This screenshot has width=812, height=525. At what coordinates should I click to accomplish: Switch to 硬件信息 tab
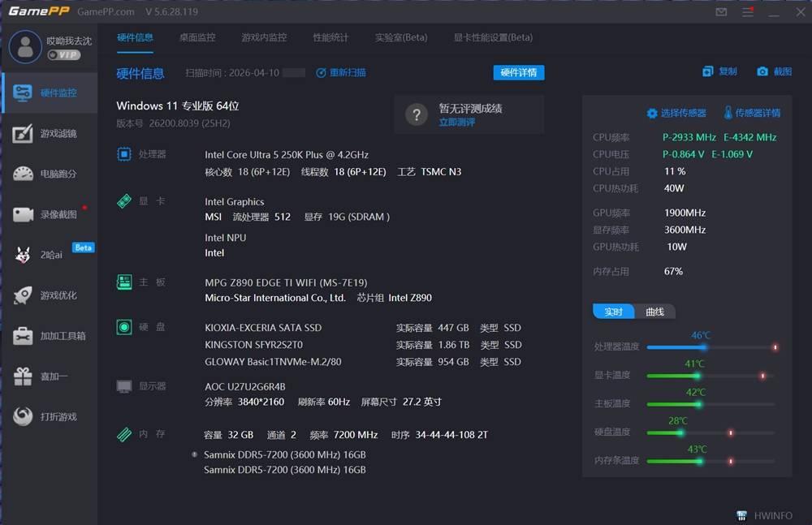point(135,37)
